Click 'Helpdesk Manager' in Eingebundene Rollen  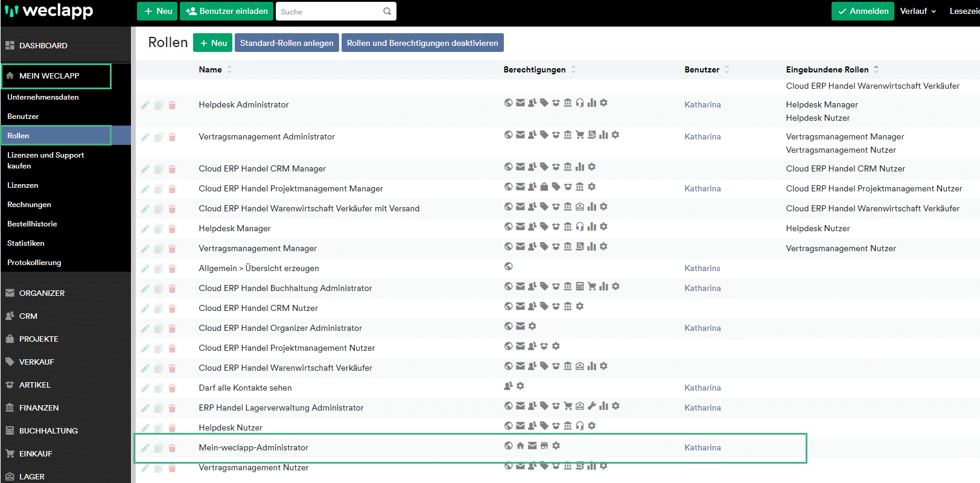click(x=822, y=105)
